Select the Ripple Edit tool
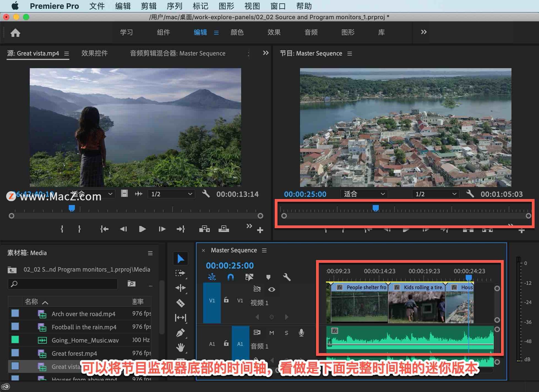 coord(181,288)
